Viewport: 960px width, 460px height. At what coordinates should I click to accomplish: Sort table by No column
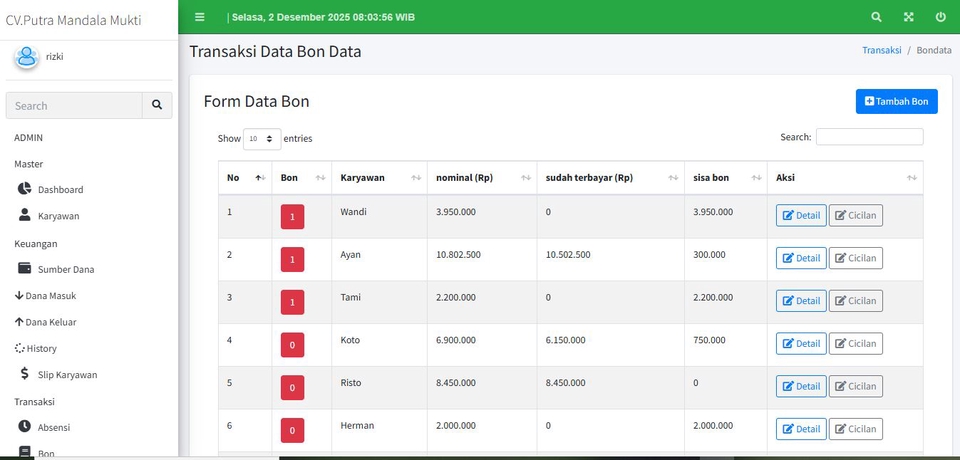[x=245, y=178]
